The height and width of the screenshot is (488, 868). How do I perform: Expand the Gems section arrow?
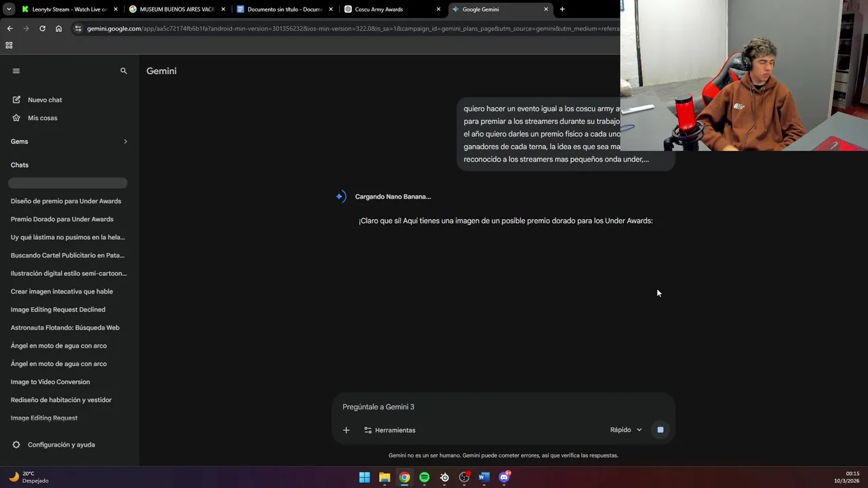pyautogui.click(x=125, y=141)
